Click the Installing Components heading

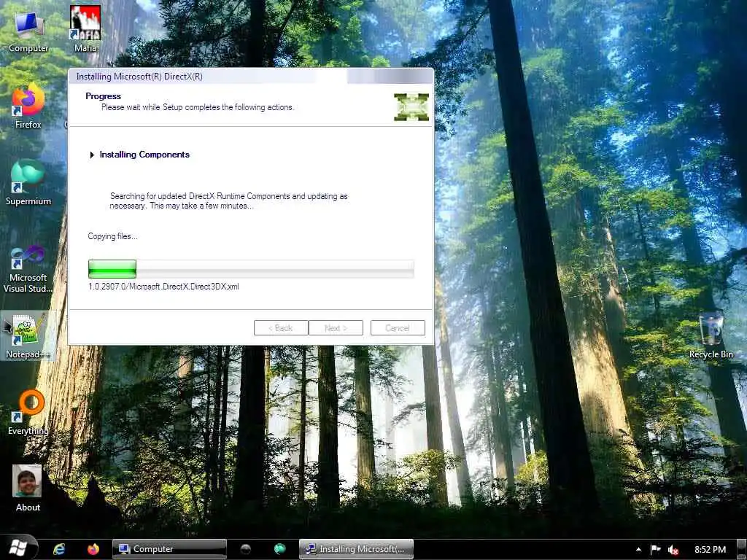tap(144, 155)
